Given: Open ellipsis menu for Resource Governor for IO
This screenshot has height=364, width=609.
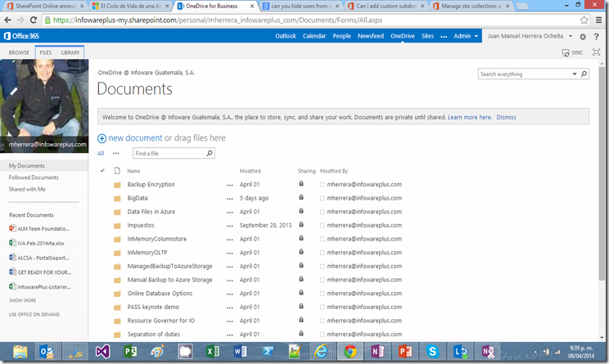Looking at the screenshot, I should pyautogui.click(x=229, y=321).
